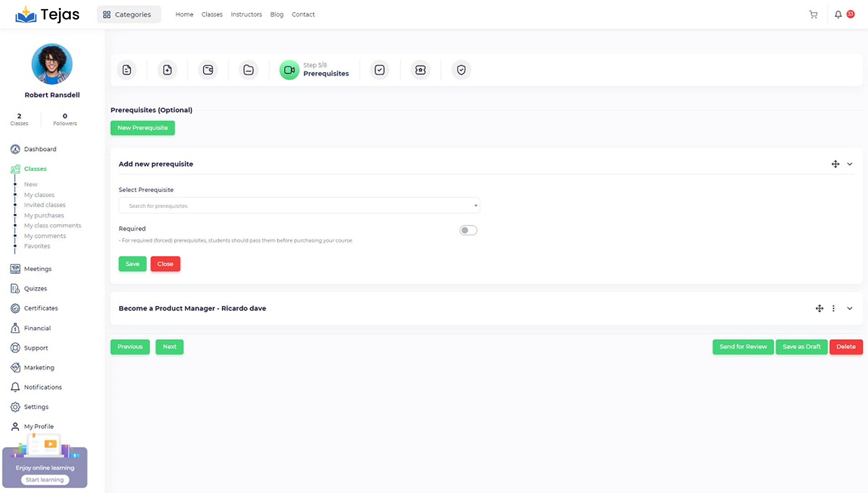Open the shield final step icon
The image size is (868, 493).
[x=461, y=70]
